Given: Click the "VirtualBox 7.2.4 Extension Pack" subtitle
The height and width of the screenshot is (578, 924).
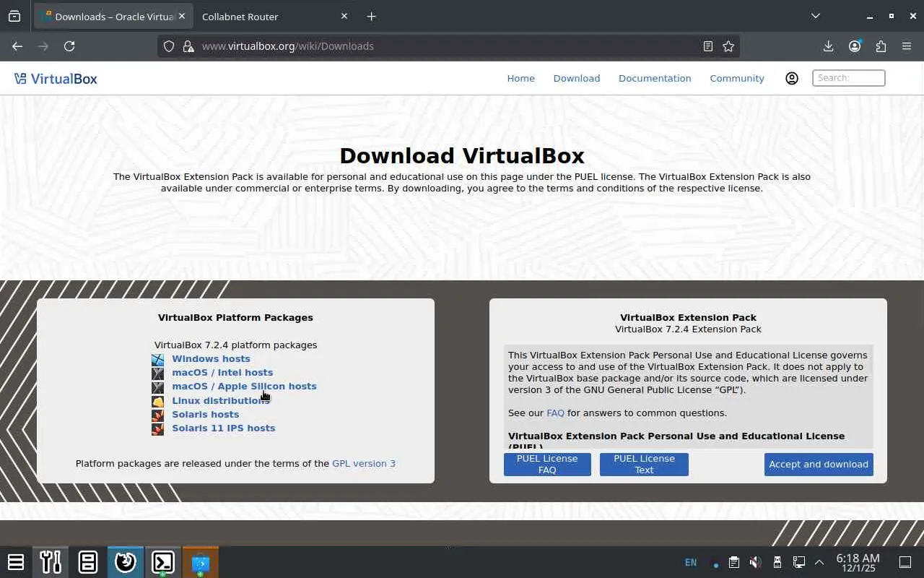Looking at the screenshot, I should (x=688, y=329).
